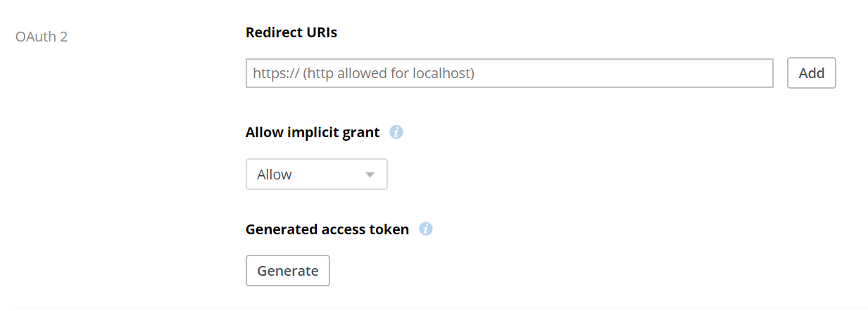
Task: Click the info icon beside Generated access token
Action: coord(426,229)
